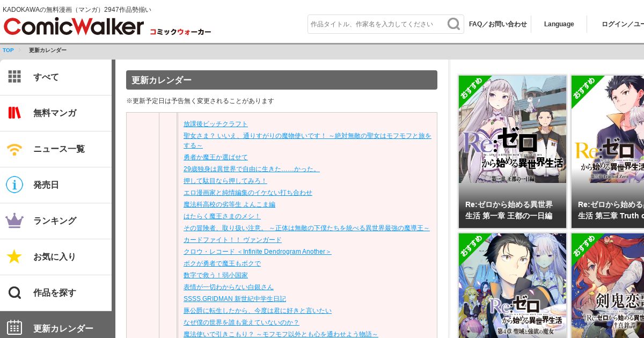The image size is (644, 338).
Task: Select 作品を探す in sidebar
Action: 56,293
